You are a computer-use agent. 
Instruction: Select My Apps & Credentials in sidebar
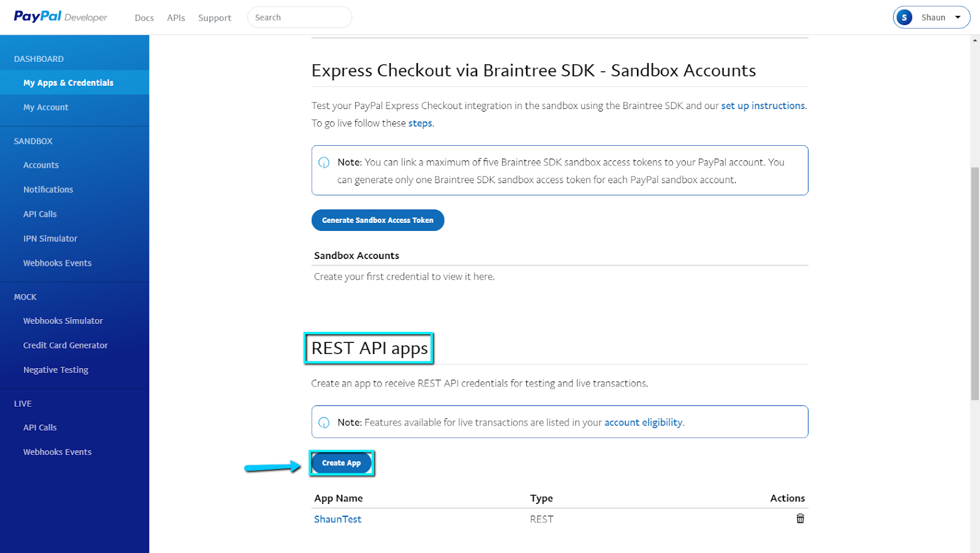point(75,83)
